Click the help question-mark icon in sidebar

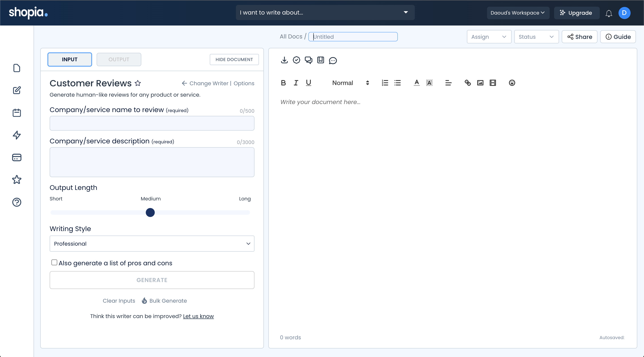coord(17,202)
